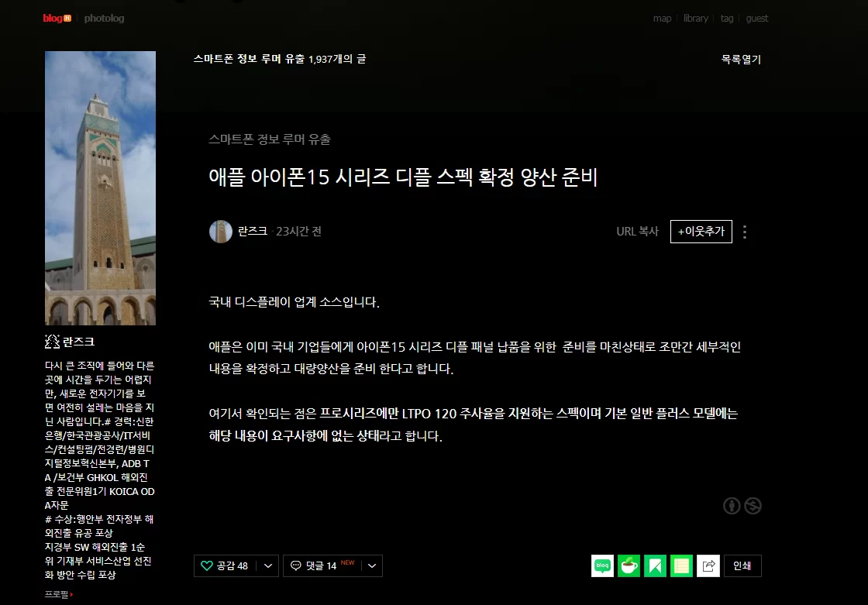The height and width of the screenshot is (605, 868).
Task: Send post to Naver memo icon
Action: tap(681, 565)
